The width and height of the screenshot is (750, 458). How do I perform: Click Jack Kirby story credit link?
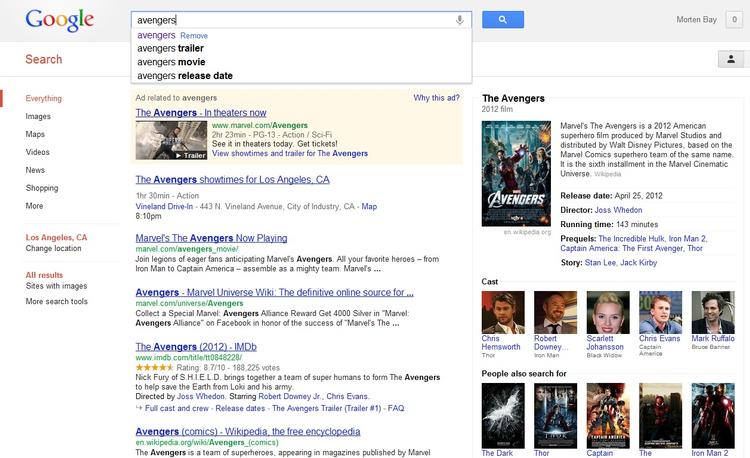(x=639, y=262)
